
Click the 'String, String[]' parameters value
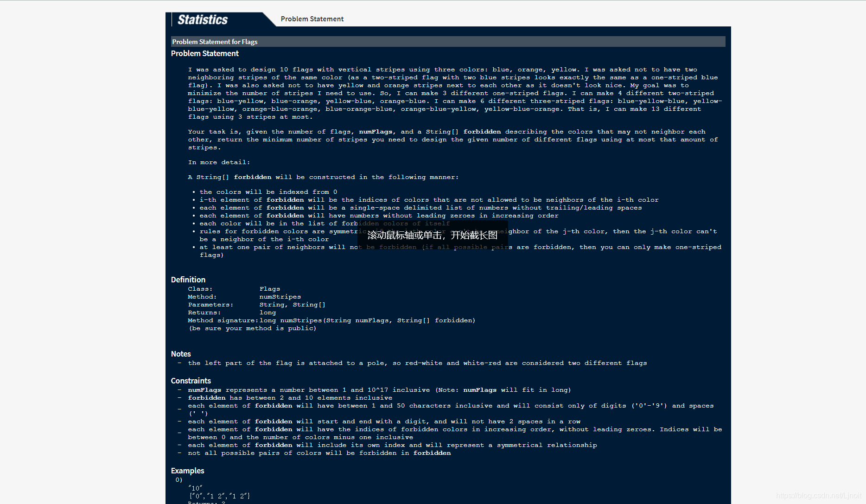point(293,305)
